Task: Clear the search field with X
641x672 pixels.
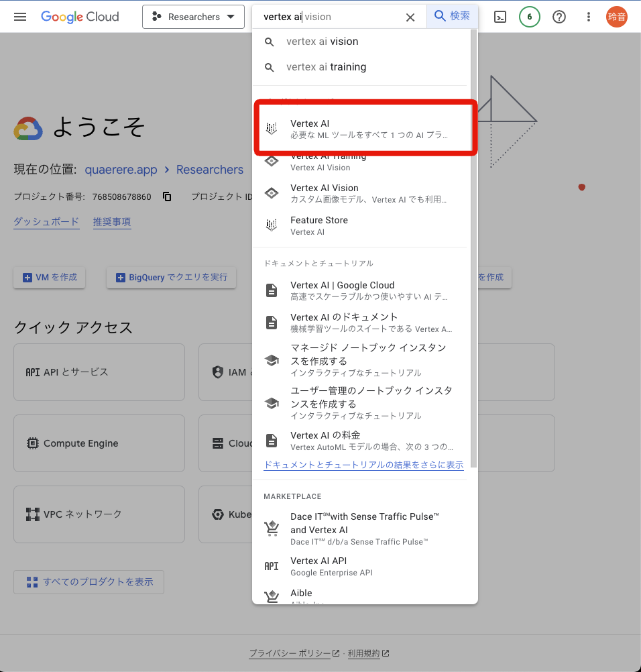Action: tap(410, 17)
